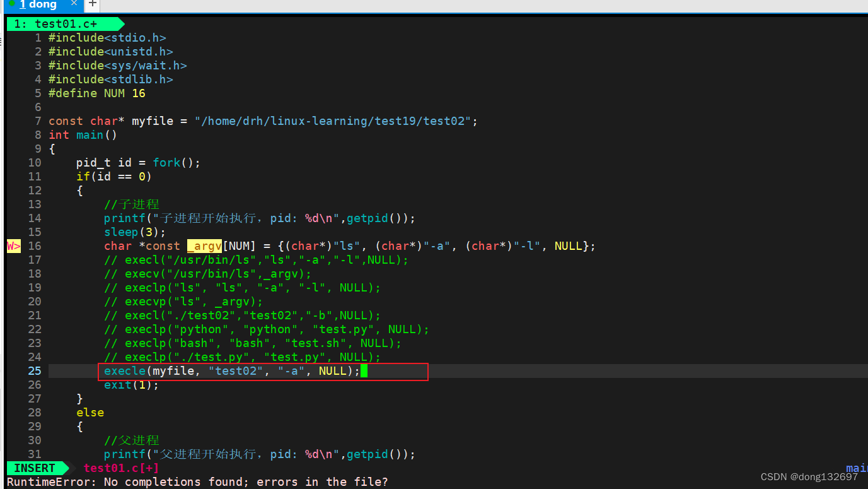Click the commented execv("/usr/bin/ls",_argv) line
This screenshot has height=489, width=868.
pos(208,274)
